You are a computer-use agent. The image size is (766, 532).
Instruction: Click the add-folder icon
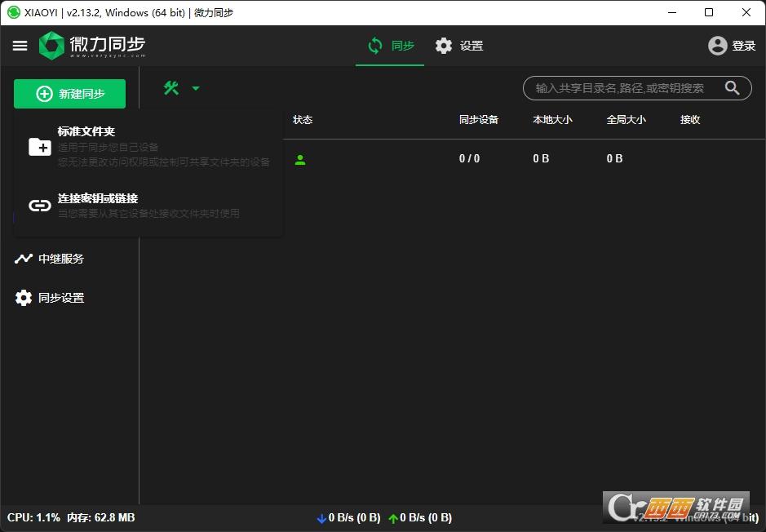pyautogui.click(x=40, y=147)
